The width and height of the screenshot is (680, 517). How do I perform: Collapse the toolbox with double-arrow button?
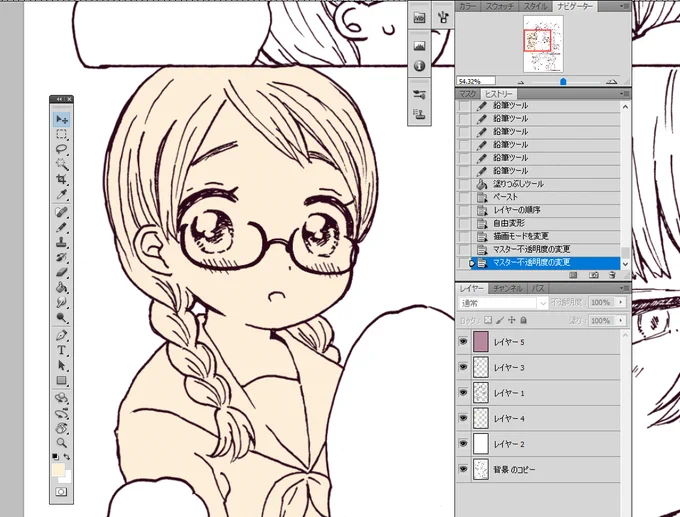click(x=58, y=99)
